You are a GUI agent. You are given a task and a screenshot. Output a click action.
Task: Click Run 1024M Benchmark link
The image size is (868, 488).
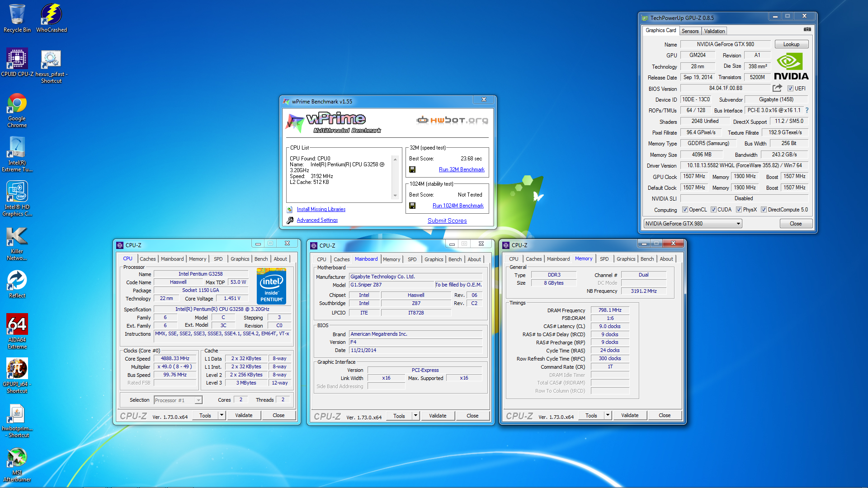coord(458,206)
